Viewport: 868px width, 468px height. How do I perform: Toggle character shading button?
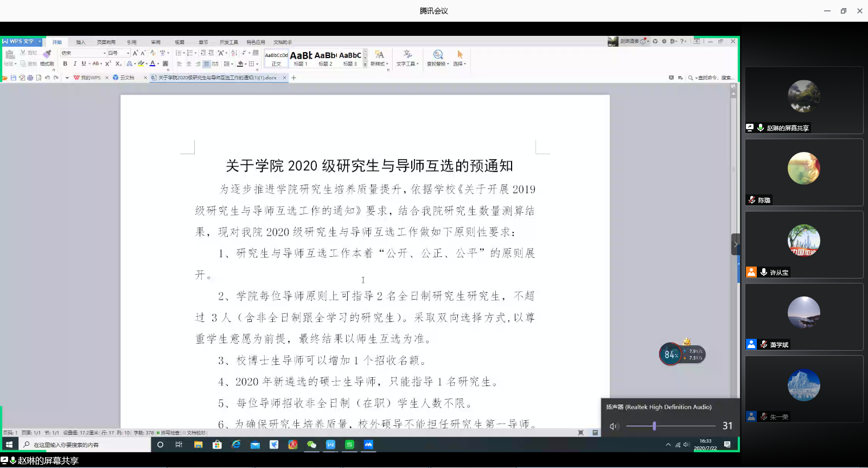(x=165, y=64)
